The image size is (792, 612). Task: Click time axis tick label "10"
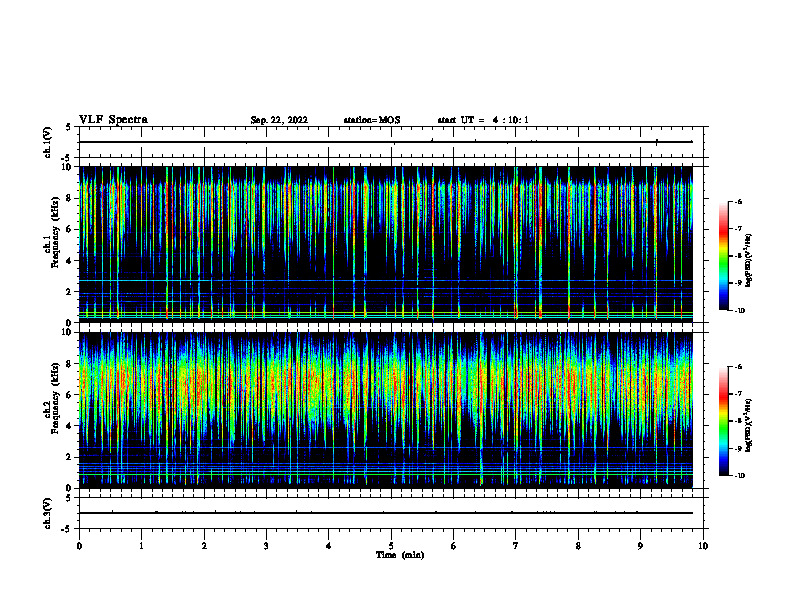coord(703,546)
